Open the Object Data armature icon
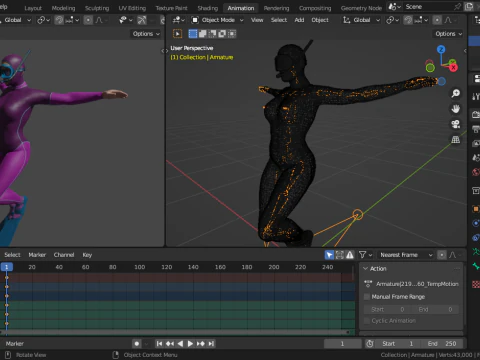480x360 pixels. pos(476,252)
